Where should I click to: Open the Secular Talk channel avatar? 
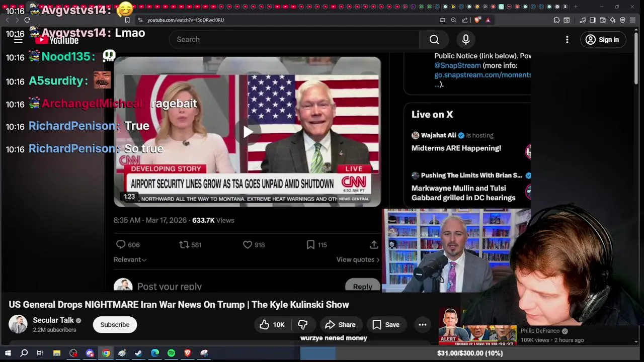[x=18, y=324]
